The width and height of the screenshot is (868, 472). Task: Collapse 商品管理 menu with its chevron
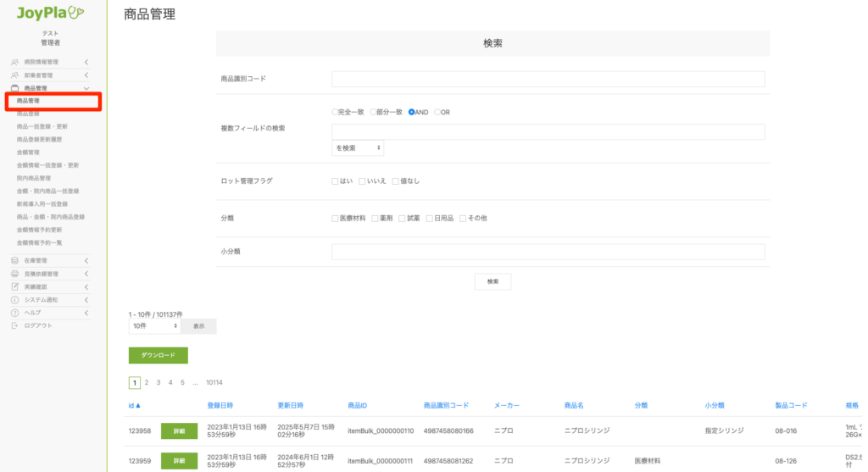pyautogui.click(x=86, y=88)
